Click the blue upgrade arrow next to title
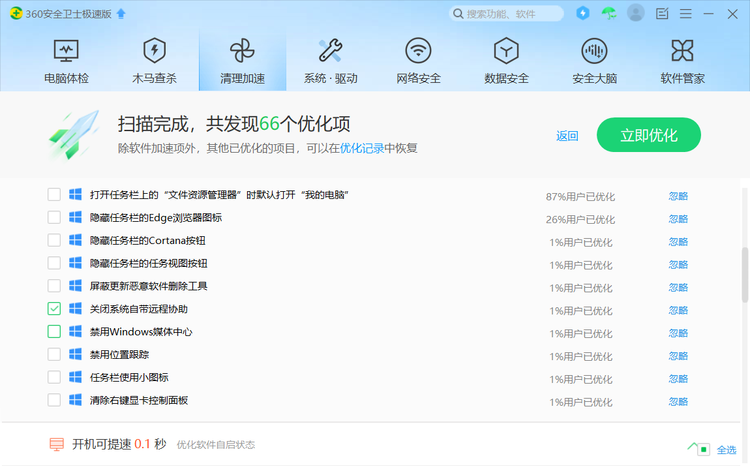The image size is (750, 473). point(121,14)
